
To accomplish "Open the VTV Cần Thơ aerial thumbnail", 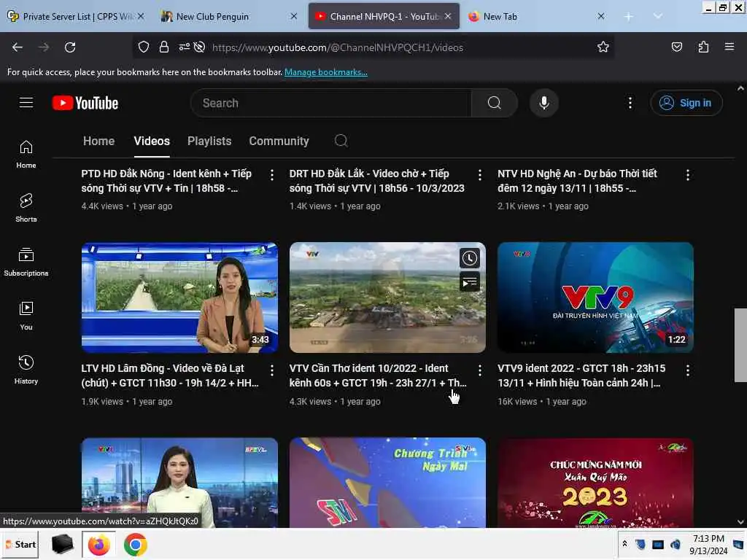I will 387,297.
